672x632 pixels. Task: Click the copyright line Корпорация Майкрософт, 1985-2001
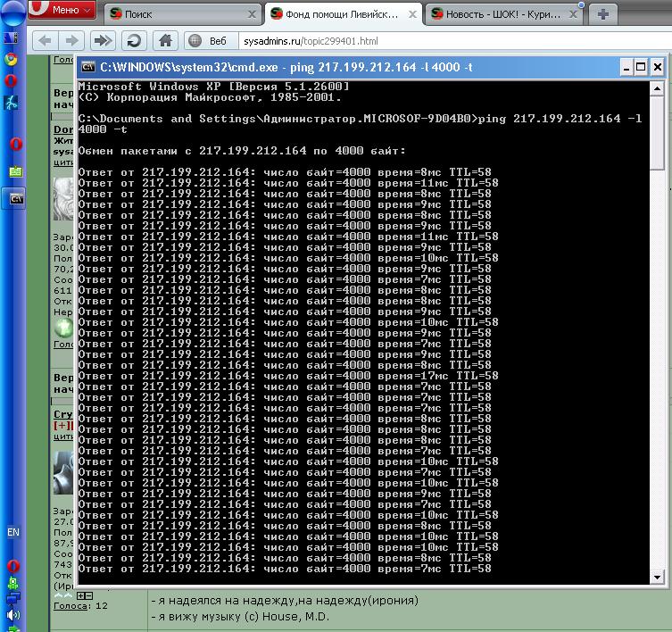pos(210,97)
